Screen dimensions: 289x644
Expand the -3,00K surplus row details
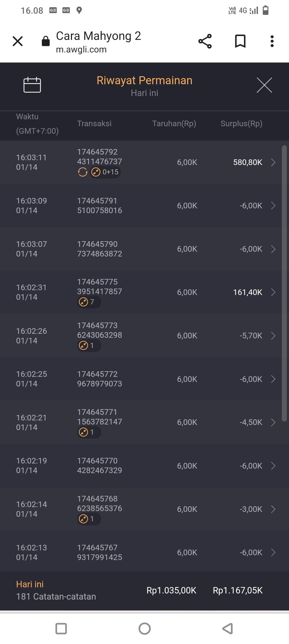click(x=273, y=509)
